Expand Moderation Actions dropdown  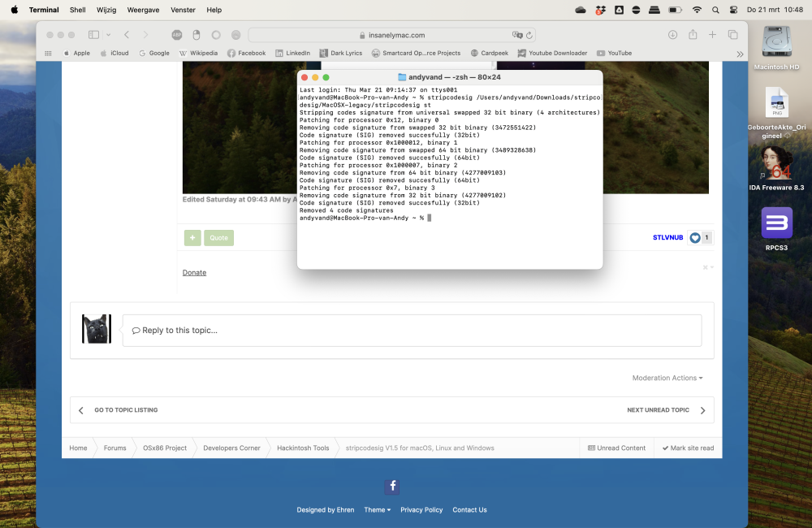coord(667,378)
